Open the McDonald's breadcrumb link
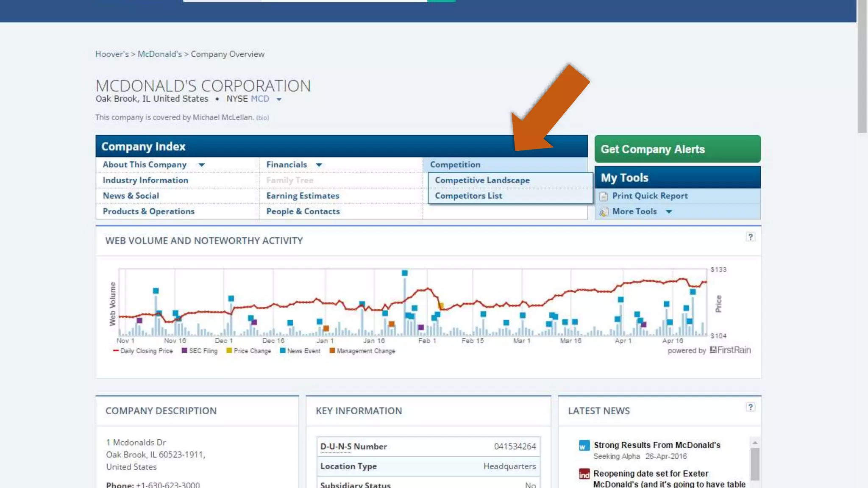This screenshot has width=868, height=488. point(159,54)
